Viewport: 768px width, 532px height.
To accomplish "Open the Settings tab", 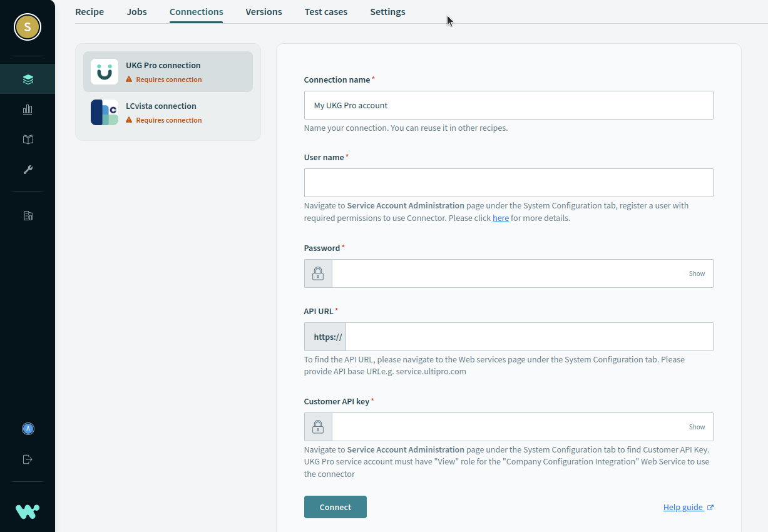I will [x=387, y=12].
